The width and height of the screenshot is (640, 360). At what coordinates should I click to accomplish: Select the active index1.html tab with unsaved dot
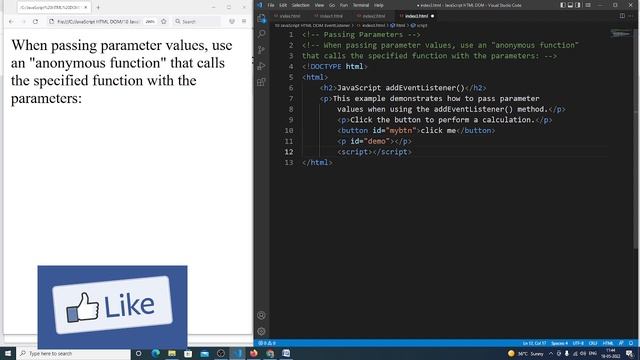tap(417, 16)
